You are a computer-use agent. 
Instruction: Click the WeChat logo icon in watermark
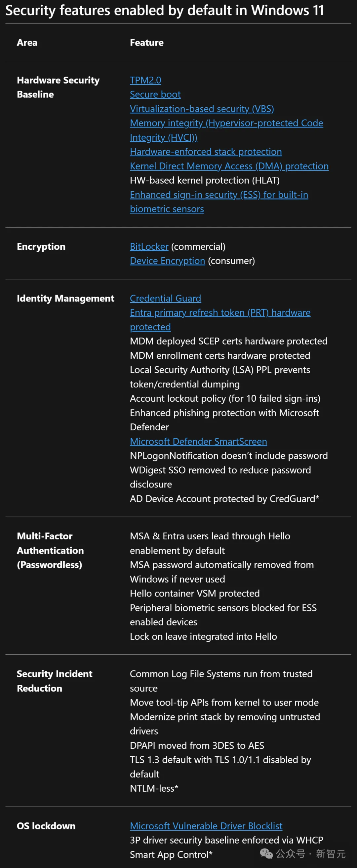pos(266,853)
